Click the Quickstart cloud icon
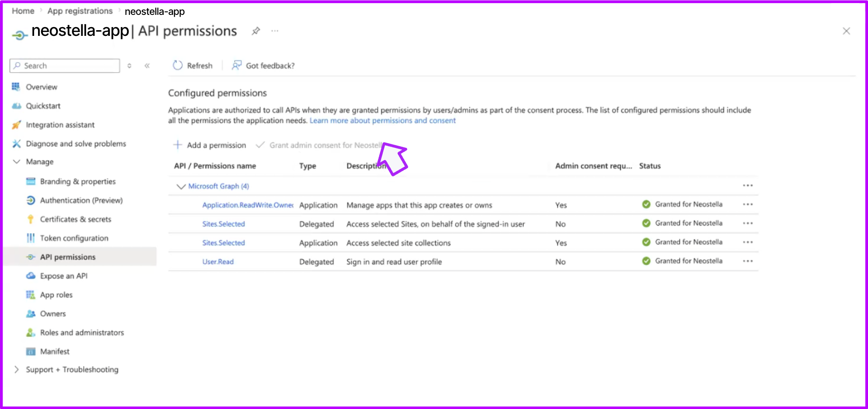This screenshot has width=868, height=409. [x=16, y=106]
